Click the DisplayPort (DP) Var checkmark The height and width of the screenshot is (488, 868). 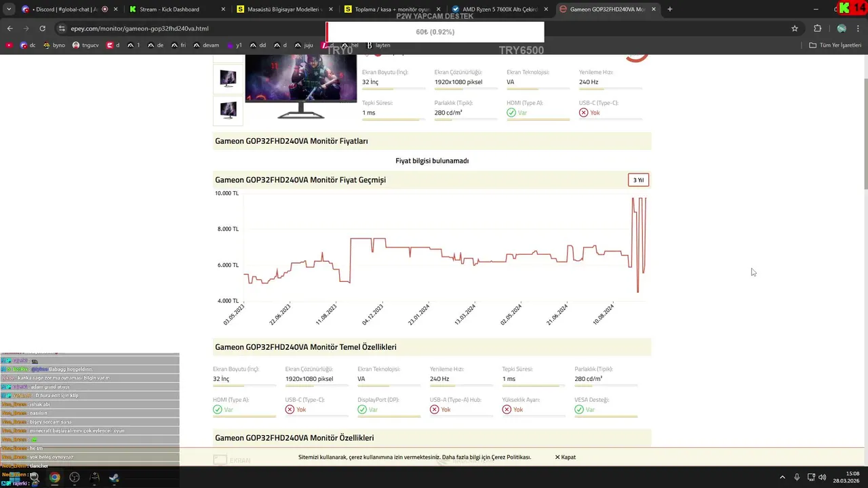point(362,409)
